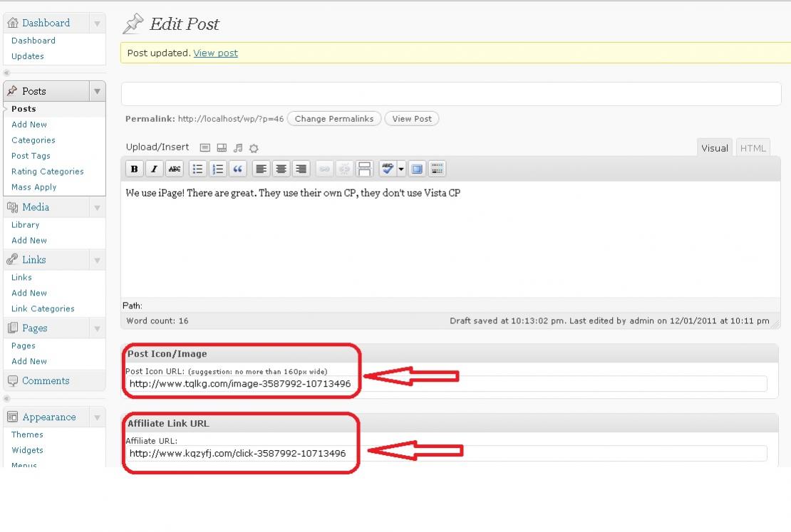Click Add Video upload icon

coord(222,147)
